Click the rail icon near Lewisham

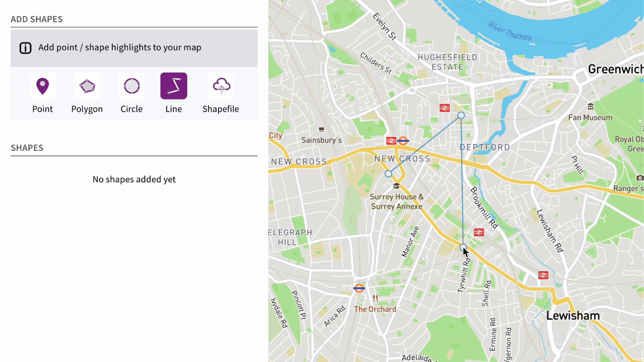tap(543, 275)
